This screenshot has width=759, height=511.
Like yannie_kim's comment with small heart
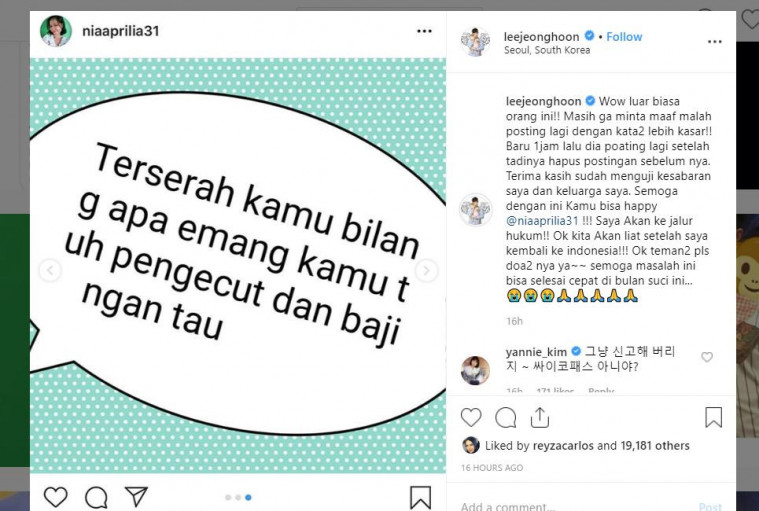tap(707, 357)
